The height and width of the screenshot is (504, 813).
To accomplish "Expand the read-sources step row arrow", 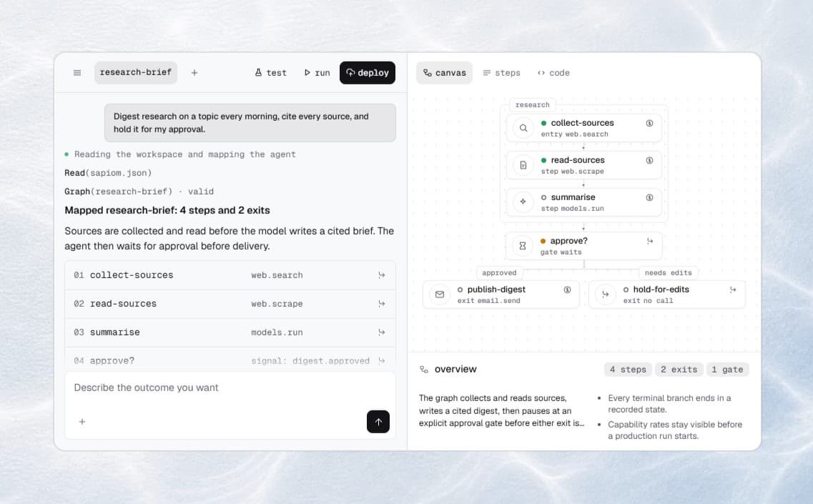I will [x=382, y=303].
